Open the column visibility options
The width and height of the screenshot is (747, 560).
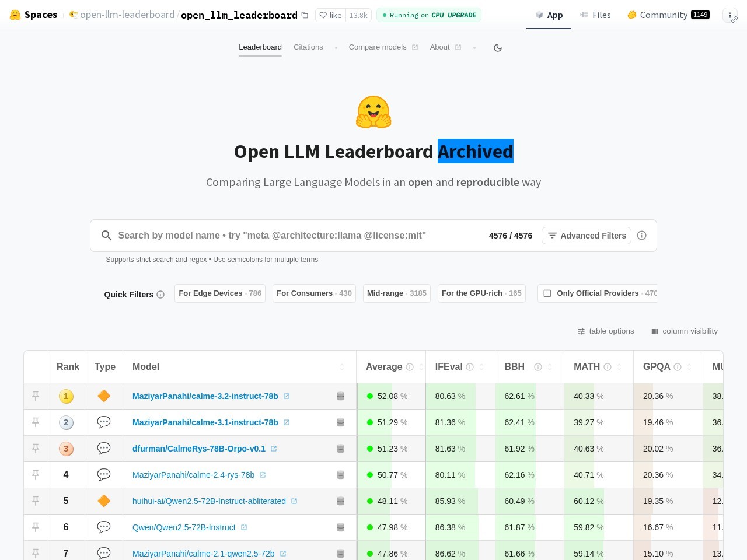684,331
